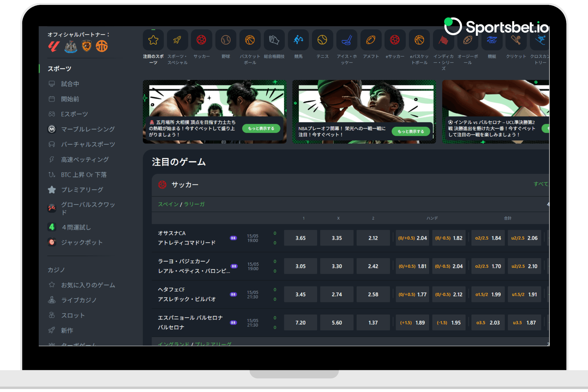588x392 pixels.
Task: Bet 1.37 on バルセロナ away win
Action: pyautogui.click(x=373, y=323)
